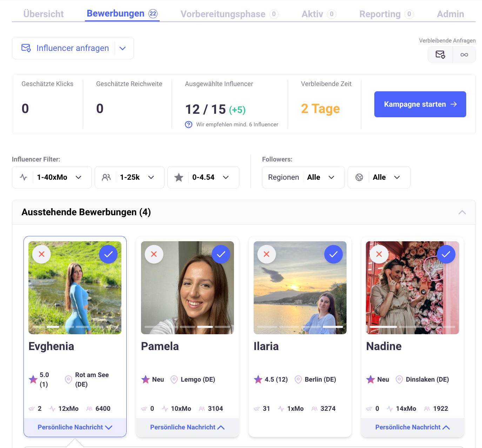482x448 pixels.
Task: Click the Kampagne starten button
Action: point(420,104)
